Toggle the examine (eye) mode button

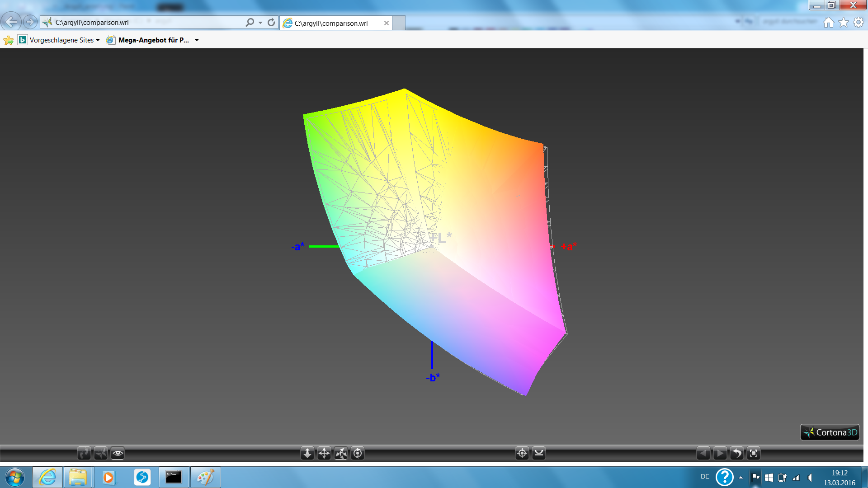pyautogui.click(x=118, y=453)
